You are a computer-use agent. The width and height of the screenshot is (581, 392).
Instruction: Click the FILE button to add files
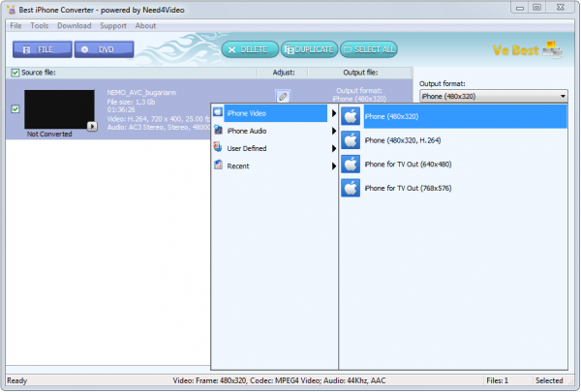click(43, 49)
